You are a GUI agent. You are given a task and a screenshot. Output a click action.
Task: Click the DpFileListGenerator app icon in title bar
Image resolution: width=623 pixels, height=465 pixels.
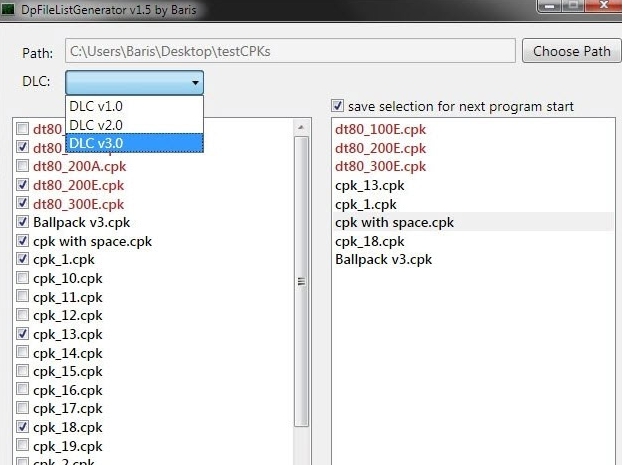pos(8,9)
